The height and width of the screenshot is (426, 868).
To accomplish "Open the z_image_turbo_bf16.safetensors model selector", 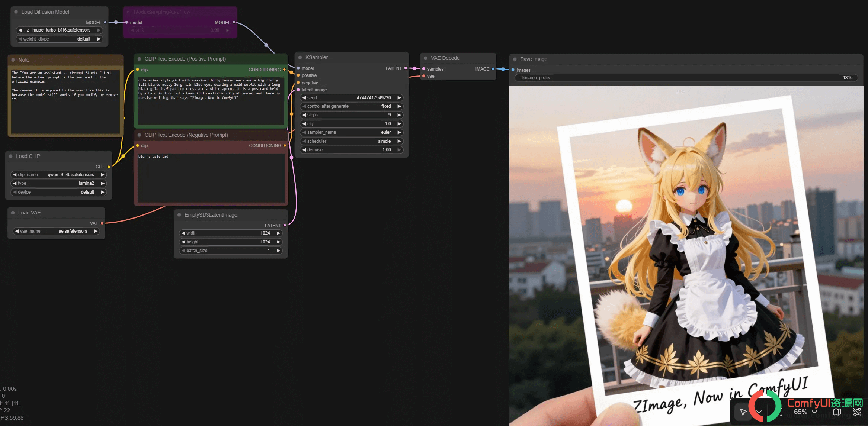I will (x=60, y=30).
